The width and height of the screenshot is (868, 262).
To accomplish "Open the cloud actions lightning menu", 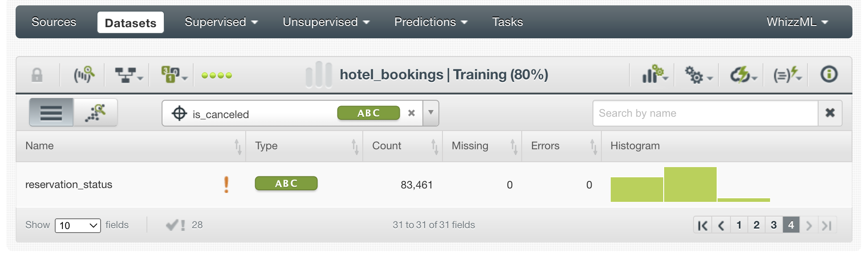I will (x=742, y=75).
